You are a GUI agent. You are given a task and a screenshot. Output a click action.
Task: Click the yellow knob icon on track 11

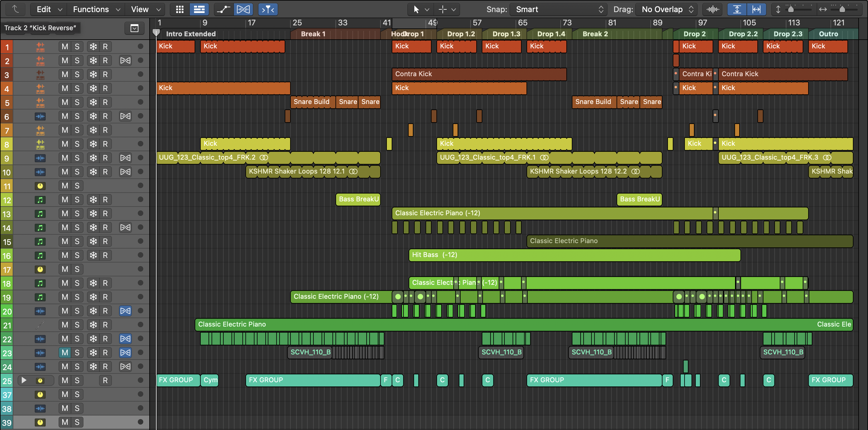40,186
